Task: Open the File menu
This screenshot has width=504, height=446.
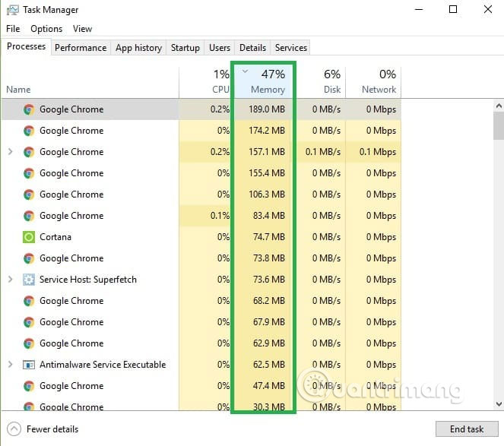Action: click(13, 29)
